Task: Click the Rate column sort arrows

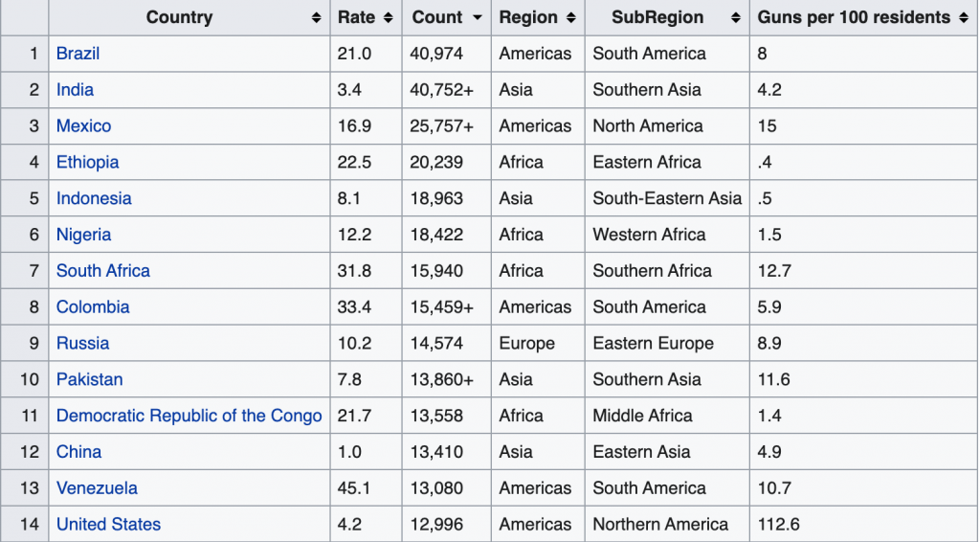Action: tap(388, 18)
